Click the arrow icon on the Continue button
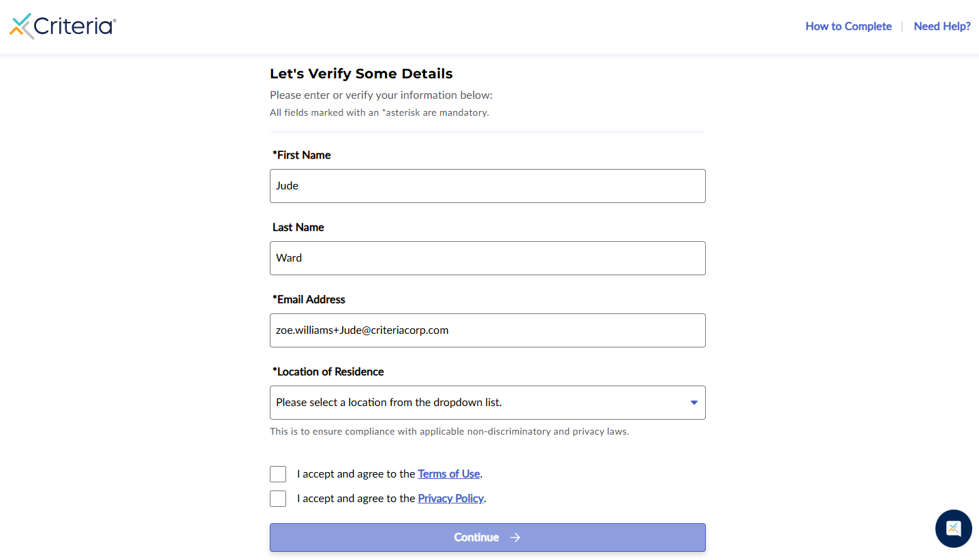 [516, 538]
